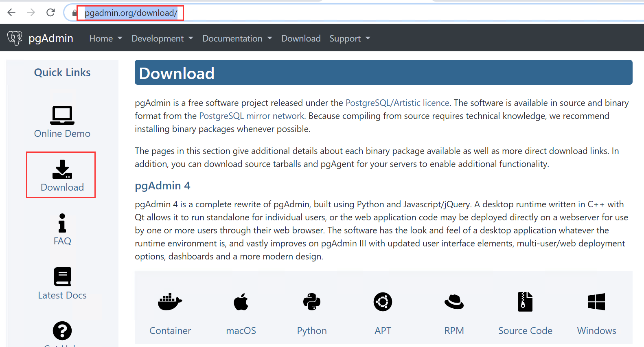Click the pgAdmin elephant logo
The image size is (644, 347).
click(x=15, y=38)
